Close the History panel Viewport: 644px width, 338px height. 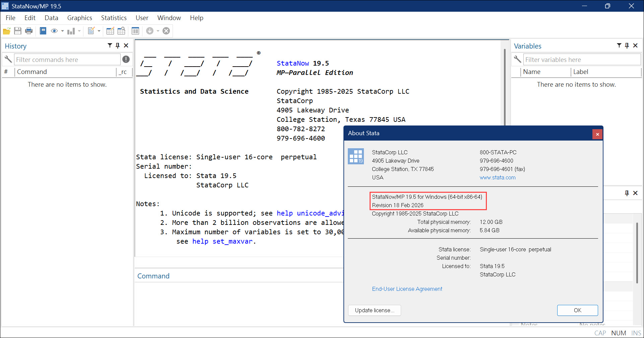click(126, 46)
